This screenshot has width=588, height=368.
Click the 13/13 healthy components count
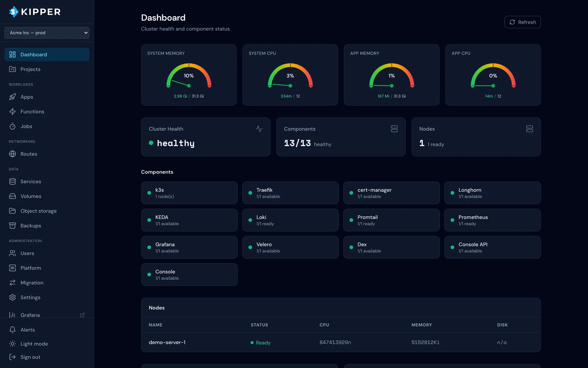(x=308, y=143)
